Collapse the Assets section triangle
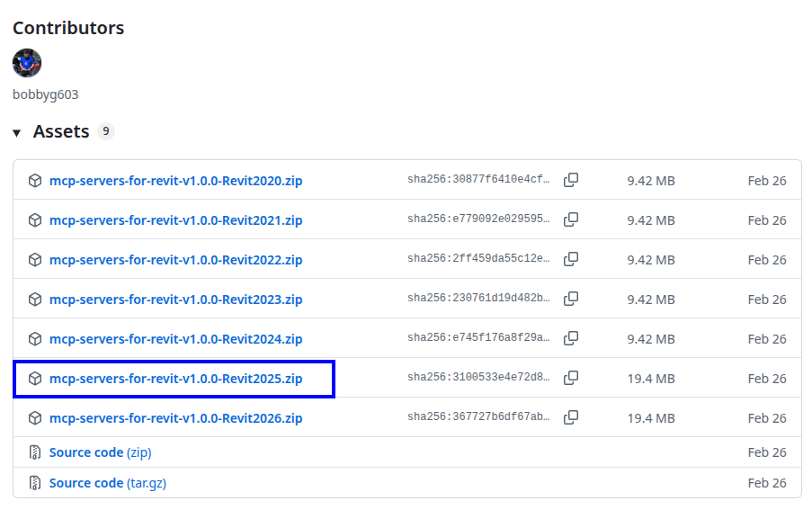 click(x=16, y=133)
